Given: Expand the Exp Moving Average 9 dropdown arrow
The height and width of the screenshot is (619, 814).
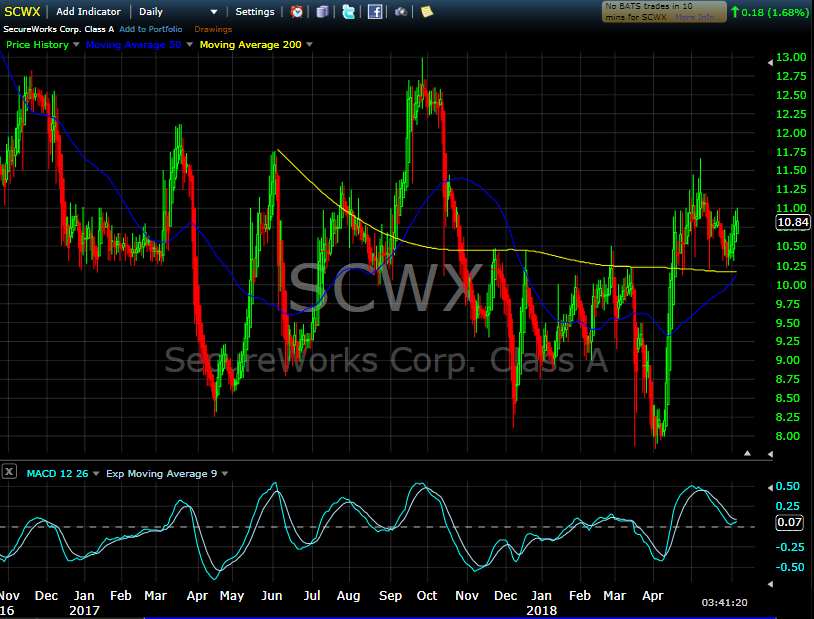Looking at the screenshot, I should tap(225, 474).
